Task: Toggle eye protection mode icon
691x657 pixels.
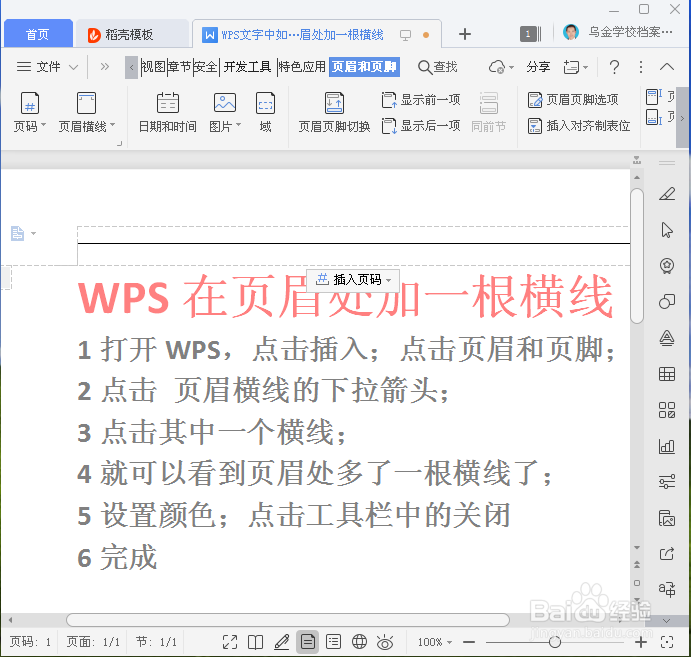Action: 385,642
